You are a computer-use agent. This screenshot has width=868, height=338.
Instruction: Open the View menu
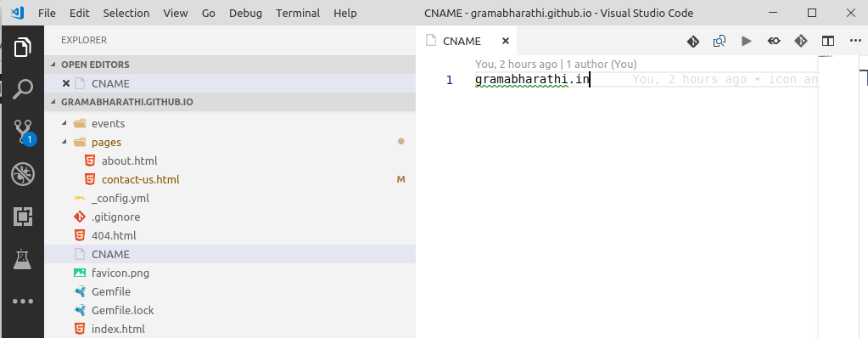click(176, 13)
